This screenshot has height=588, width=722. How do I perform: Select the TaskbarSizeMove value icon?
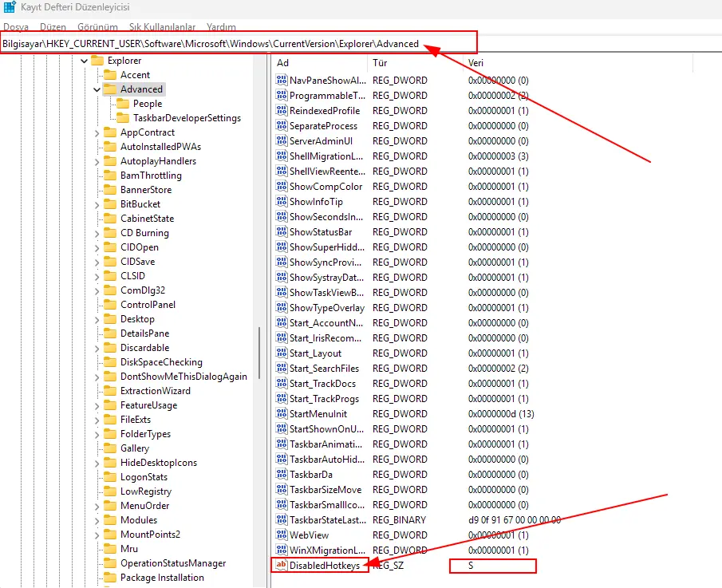tap(282, 489)
